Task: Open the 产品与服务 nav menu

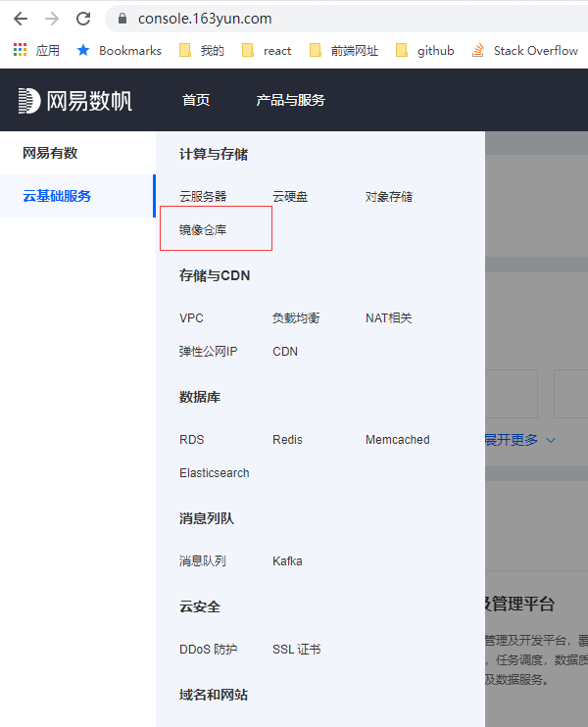Action: (290, 100)
